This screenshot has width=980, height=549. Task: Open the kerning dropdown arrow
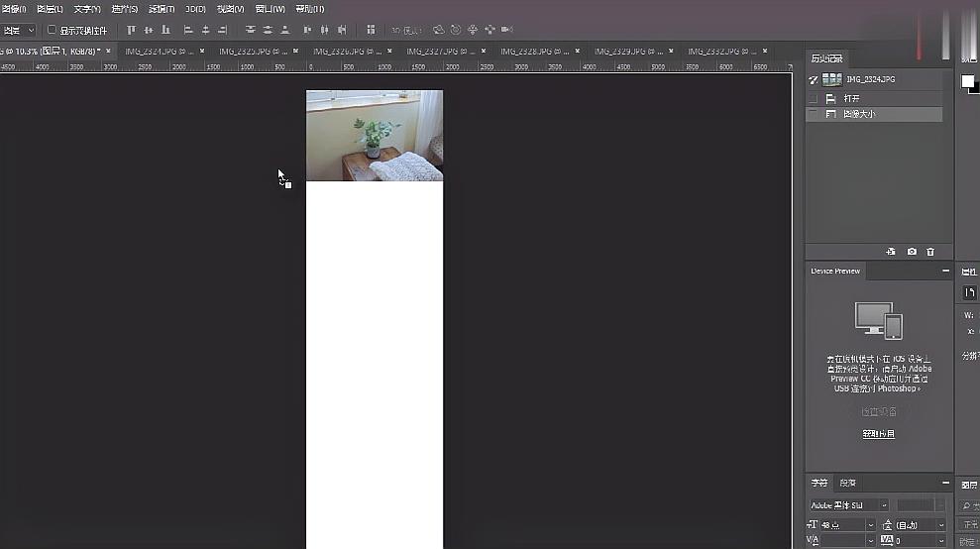click(871, 540)
